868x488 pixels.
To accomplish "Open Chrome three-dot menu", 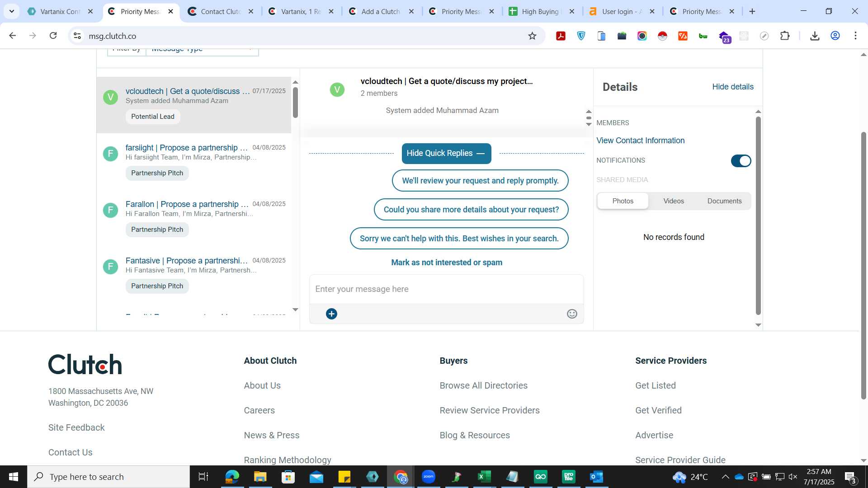I will coord(855,36).
